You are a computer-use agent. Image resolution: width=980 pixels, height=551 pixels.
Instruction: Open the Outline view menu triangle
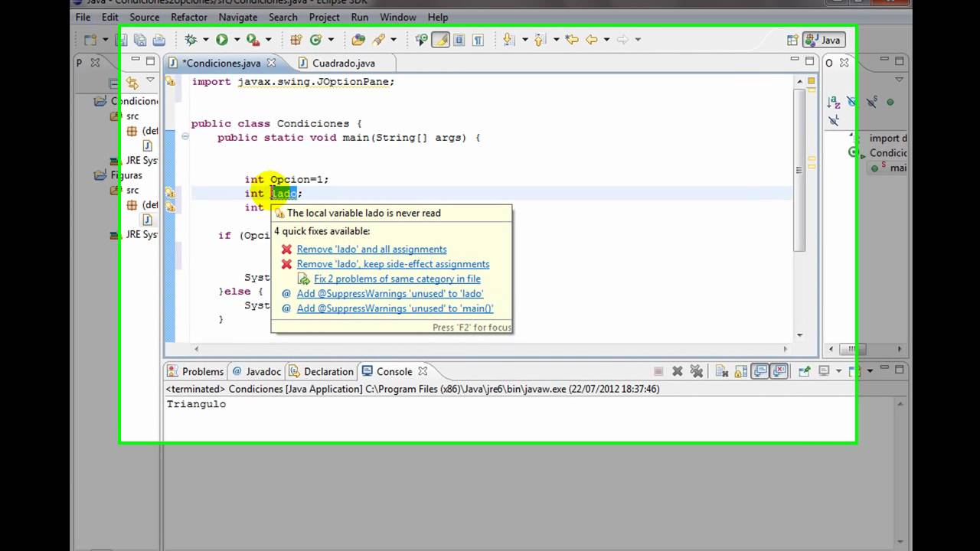900,80
